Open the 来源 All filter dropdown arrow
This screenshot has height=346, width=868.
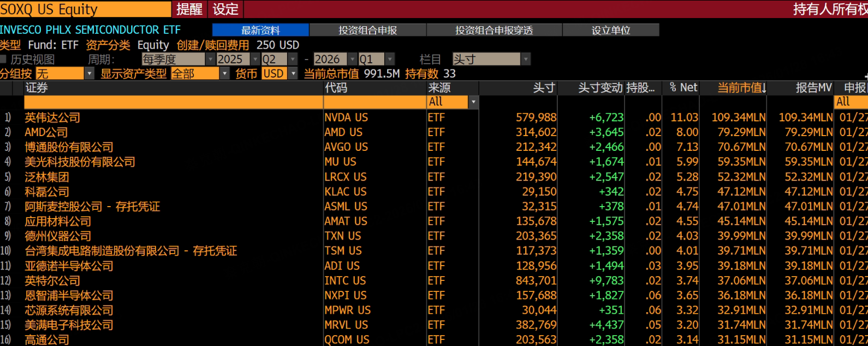pyautogui.click(x=473, y=102)
